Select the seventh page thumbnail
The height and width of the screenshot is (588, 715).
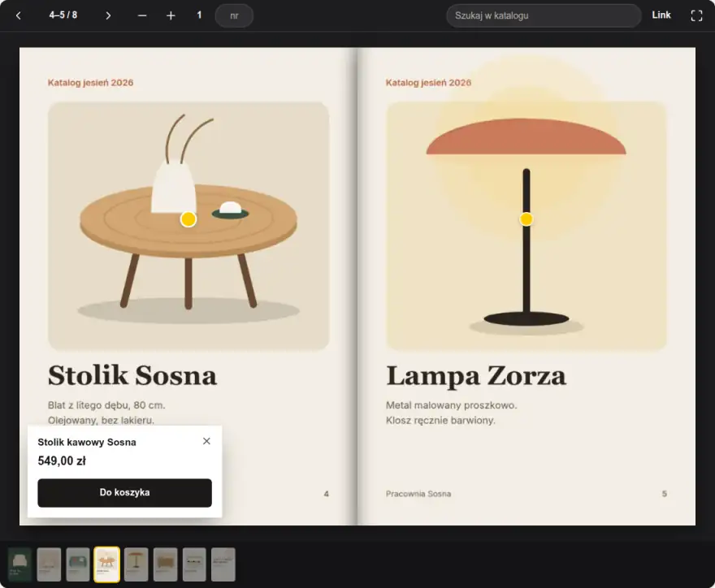point(194,564)
